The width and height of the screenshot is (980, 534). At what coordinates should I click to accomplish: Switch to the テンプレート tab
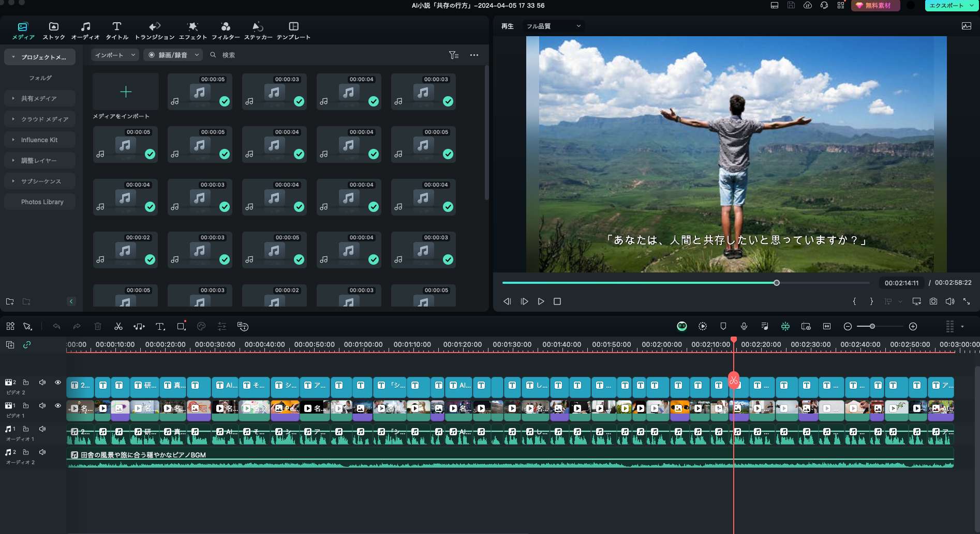click(x=293, y=30)
